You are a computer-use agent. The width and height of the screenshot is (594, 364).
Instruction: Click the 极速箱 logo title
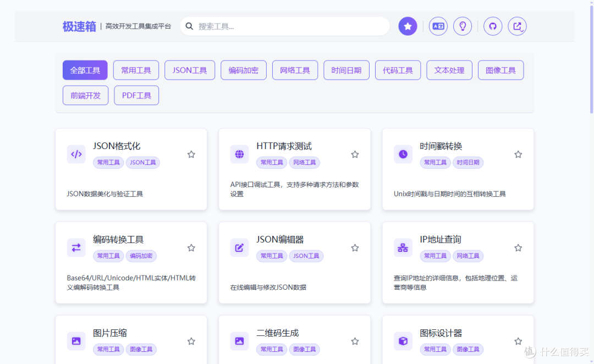(x=79, y=26)
